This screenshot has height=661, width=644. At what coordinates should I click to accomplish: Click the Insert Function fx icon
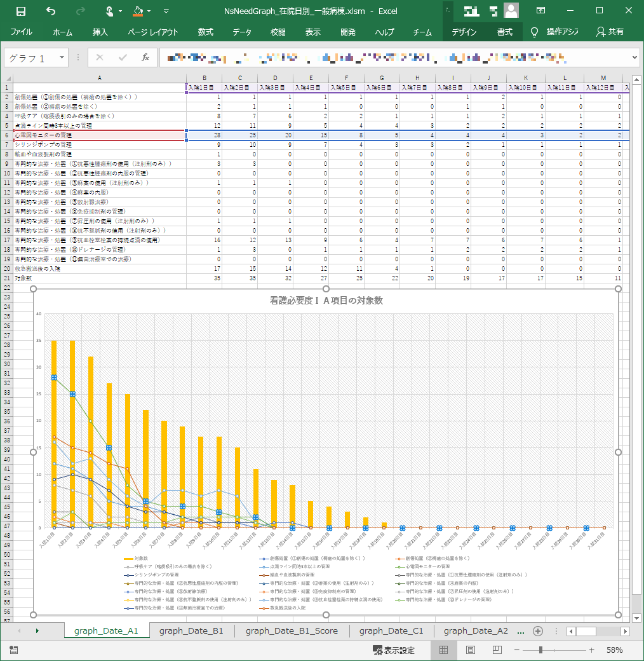(145, 58)
